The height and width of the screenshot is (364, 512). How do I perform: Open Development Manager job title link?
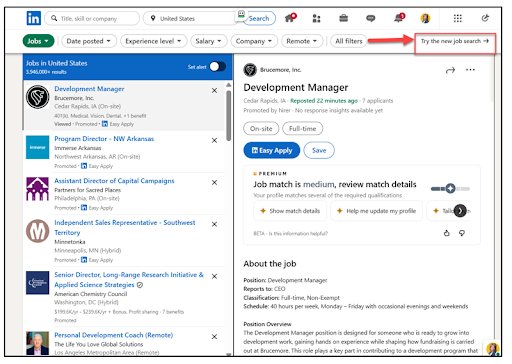click(89, 89)
